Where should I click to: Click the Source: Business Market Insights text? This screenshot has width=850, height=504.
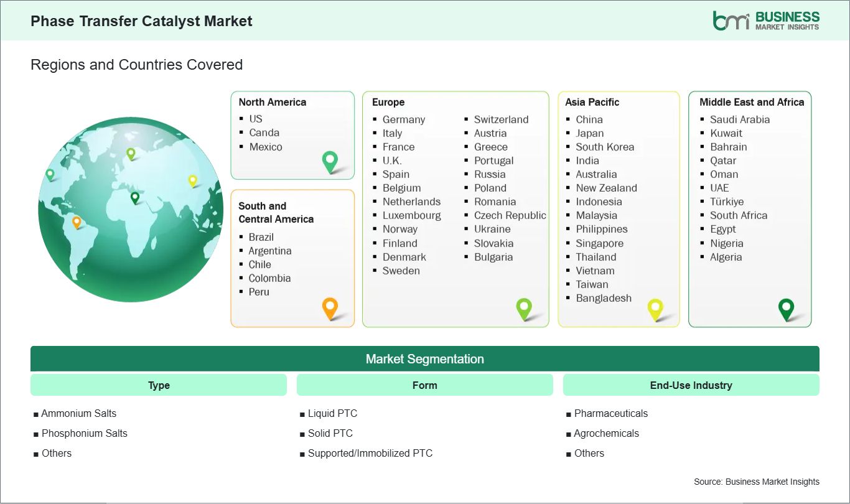[756, 482]
